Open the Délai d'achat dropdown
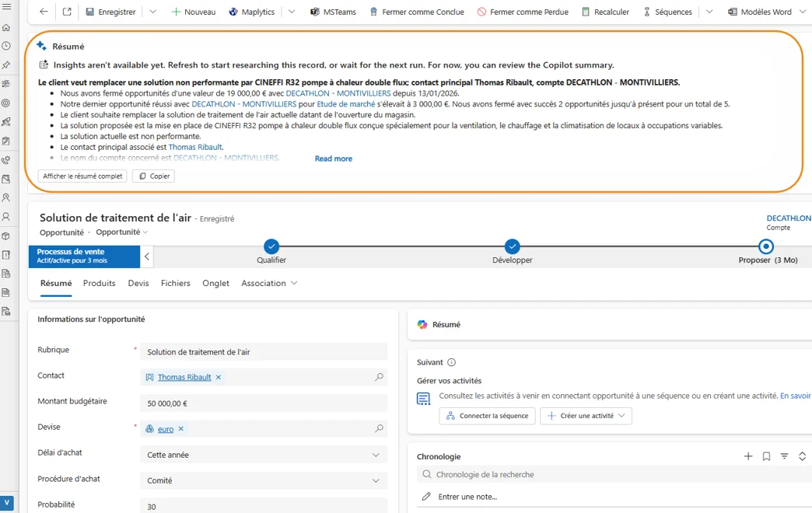Image resolution: width=812 pixels, height=513 pixels. point(264,455)
